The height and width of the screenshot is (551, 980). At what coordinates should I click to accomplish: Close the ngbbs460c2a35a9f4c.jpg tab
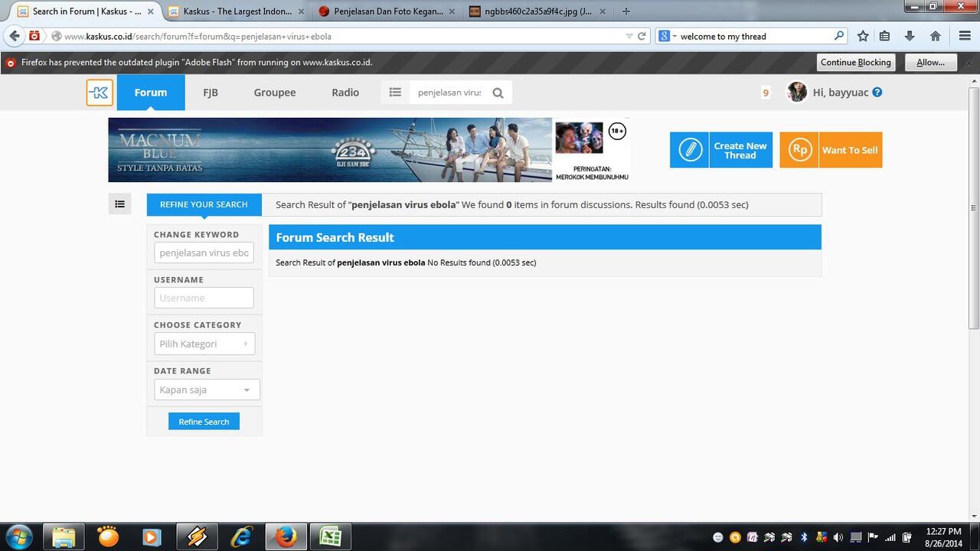click(x=601, y=11)
